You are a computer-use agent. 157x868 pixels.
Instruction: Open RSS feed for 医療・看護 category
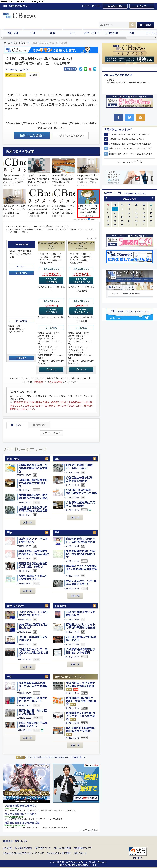click(47, 459)
